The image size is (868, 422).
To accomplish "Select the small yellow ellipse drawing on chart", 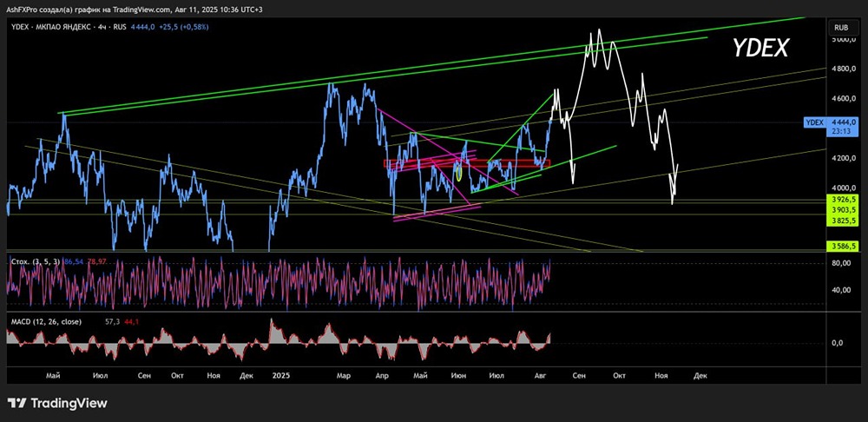I will click(458, 173).
